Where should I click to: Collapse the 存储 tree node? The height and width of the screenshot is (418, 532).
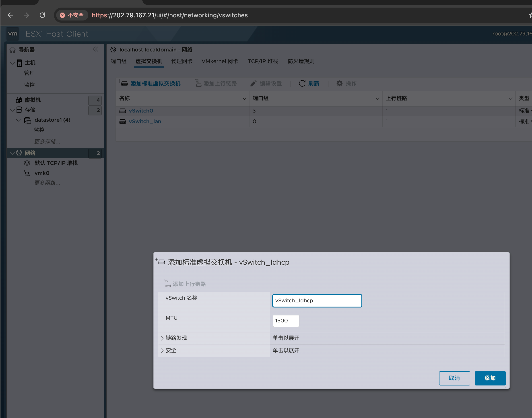[12, 110]
